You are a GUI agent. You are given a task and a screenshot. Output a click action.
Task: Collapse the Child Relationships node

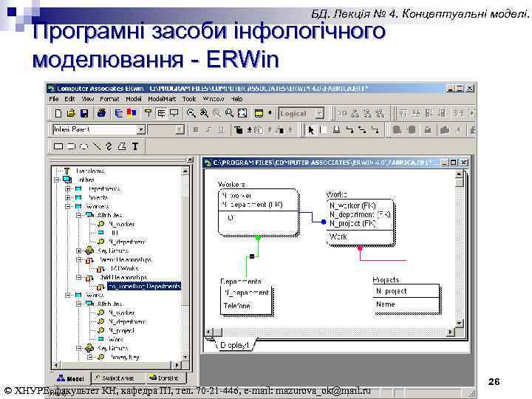[x=79, y=278]
